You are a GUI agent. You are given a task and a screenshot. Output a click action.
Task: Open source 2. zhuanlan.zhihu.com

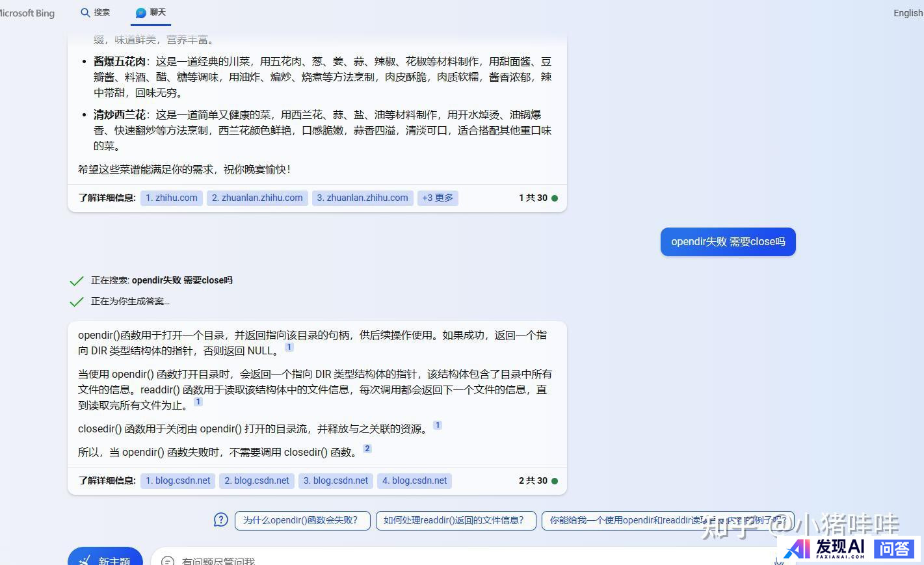pyautogui.click(x=257, y=198)
